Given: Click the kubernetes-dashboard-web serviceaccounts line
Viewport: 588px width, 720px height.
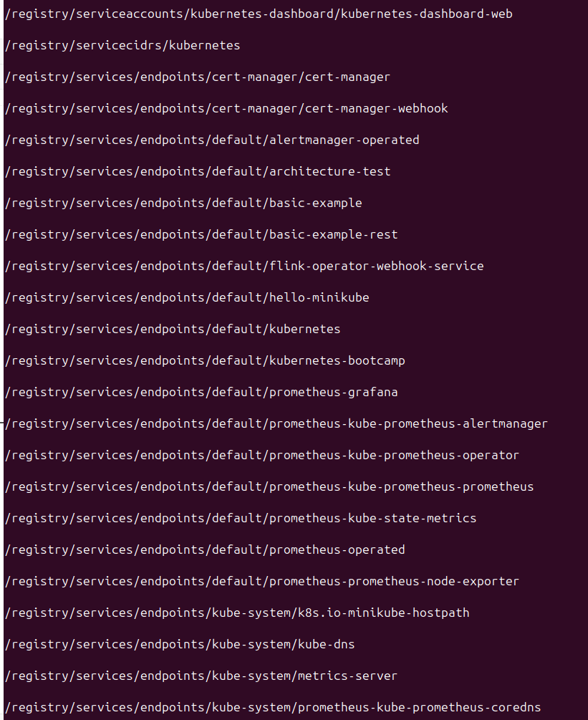Looking at the screenshot, I should [258, 14].
